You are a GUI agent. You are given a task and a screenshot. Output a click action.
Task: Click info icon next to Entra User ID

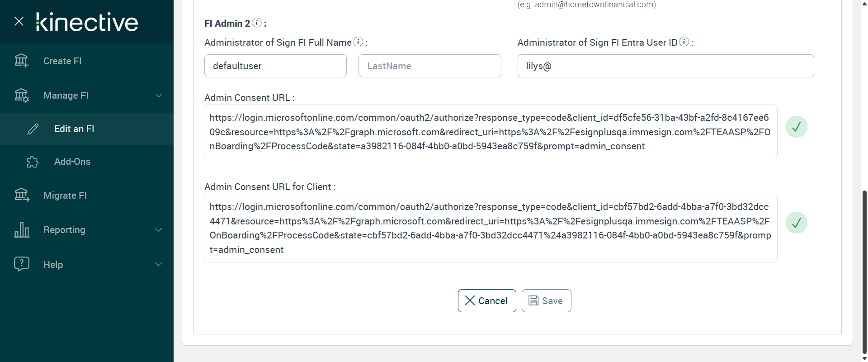pos(684,42)
